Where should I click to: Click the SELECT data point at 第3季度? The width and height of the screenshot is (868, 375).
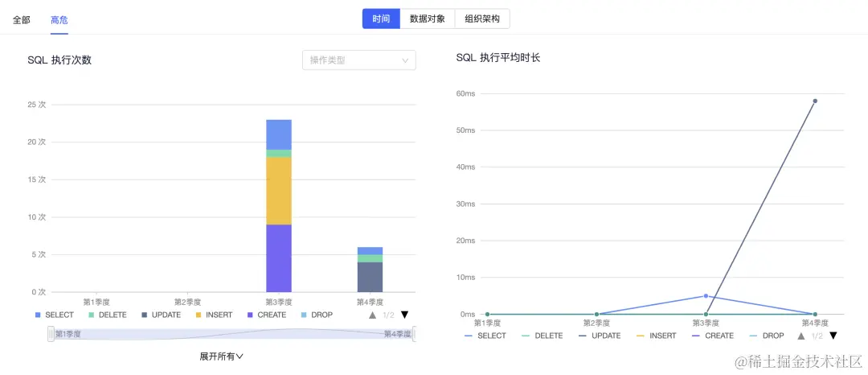(706, 296)
